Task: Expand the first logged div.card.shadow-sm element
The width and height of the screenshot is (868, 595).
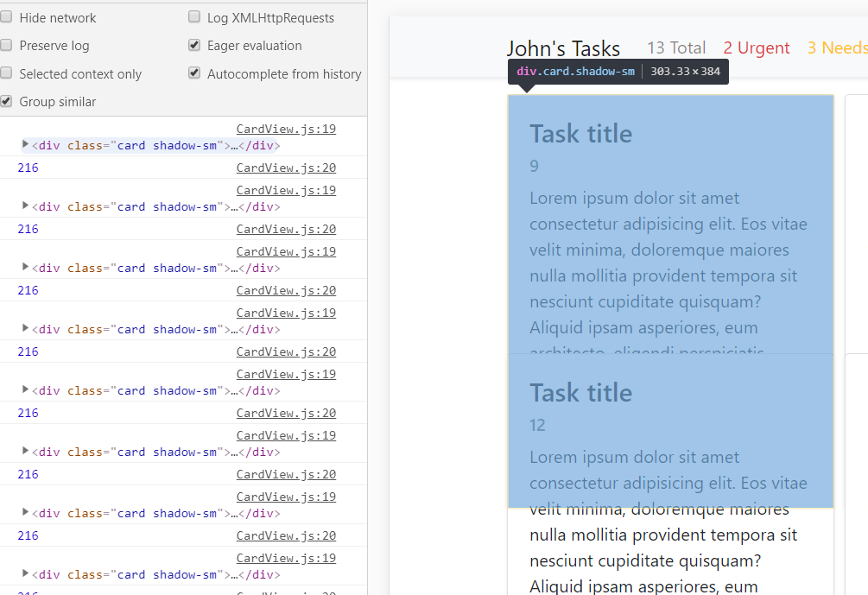Action: point(25,144)
